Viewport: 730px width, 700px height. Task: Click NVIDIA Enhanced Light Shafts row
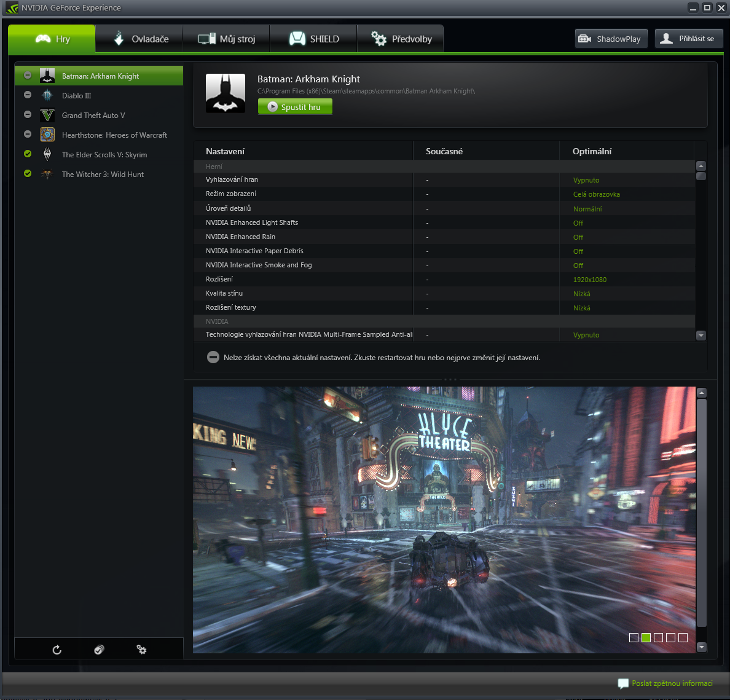click(x=444, y=222)
